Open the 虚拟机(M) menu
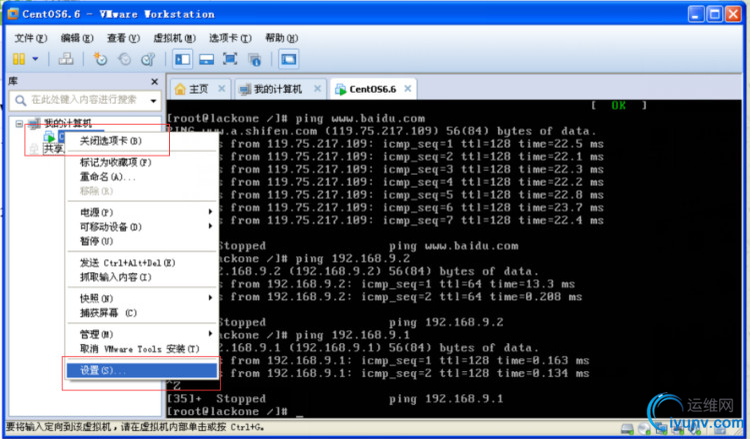Image resolution: width=750 pixels, height=439 pixels. coord(175,38)
